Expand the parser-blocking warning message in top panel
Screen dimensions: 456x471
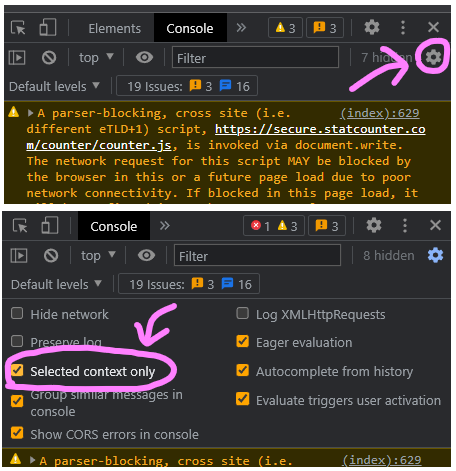[30, 113]
